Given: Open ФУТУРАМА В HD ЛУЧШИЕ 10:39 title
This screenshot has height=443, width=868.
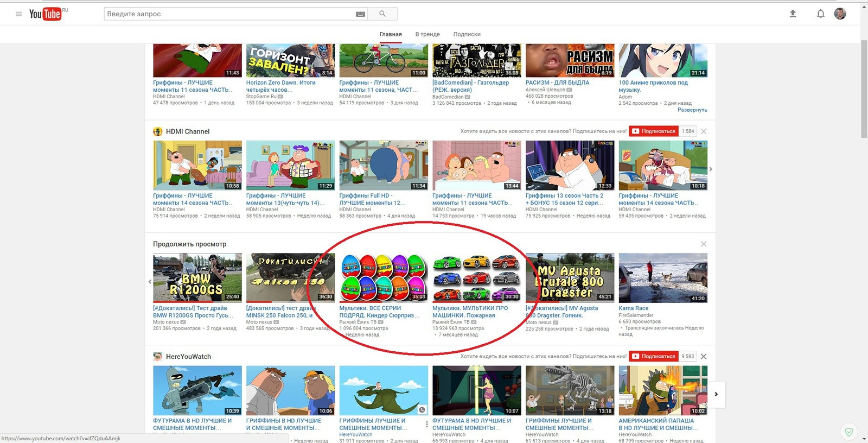Looking at the screenshot, I should (193, 424).
